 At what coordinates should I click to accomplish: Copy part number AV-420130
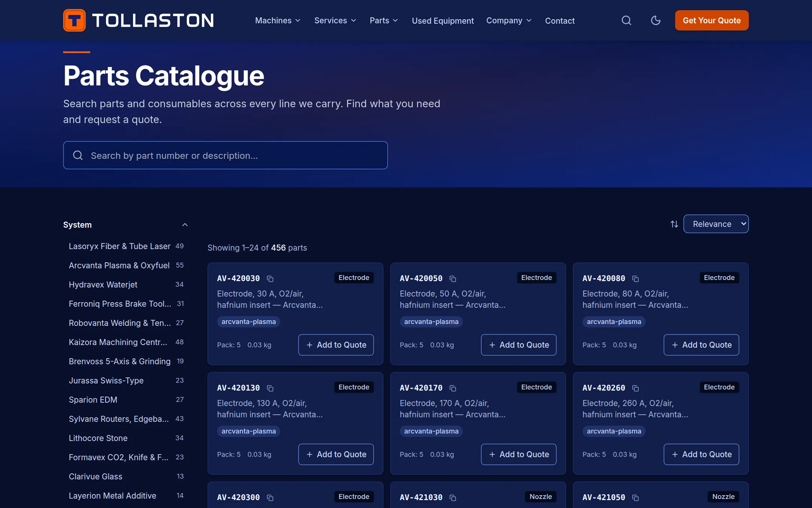270,388
